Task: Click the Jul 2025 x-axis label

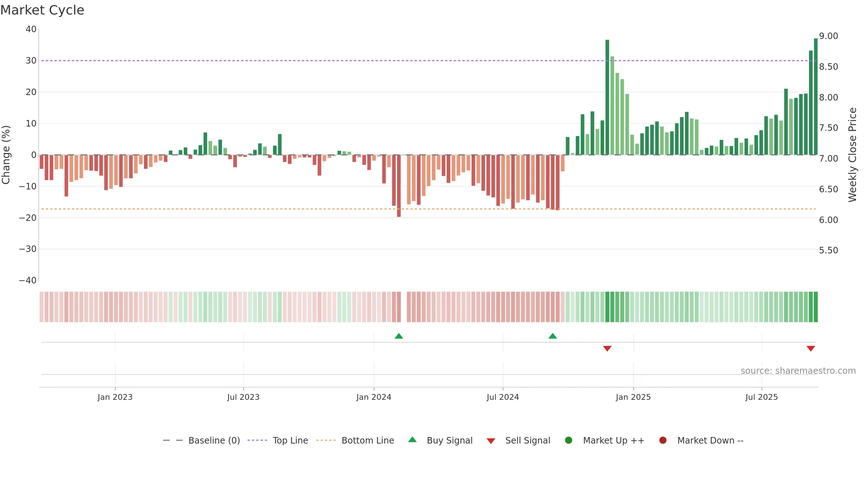Action: coord(762,397)
